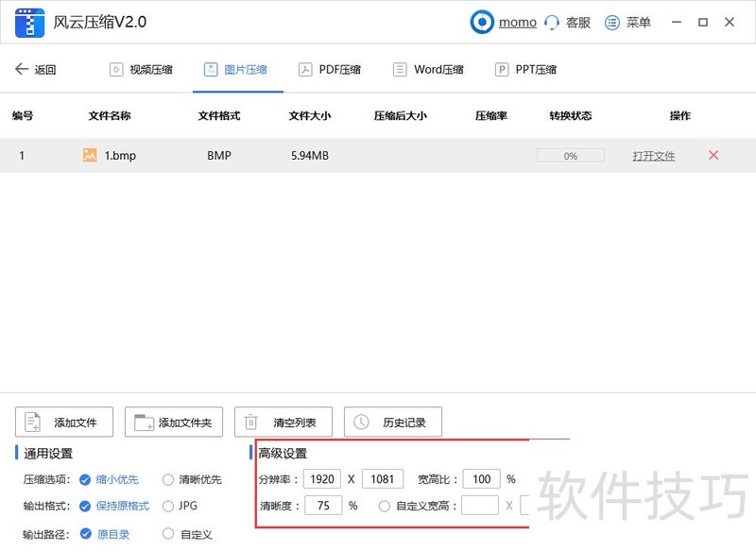Click the 添加文件 add file icon
This screenshot has height=552, width=756.
(33, 422)
